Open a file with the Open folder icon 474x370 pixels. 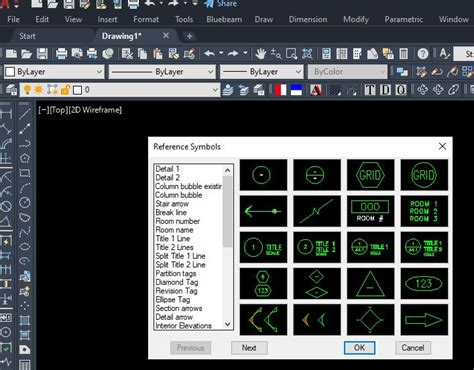coord(26,54)
